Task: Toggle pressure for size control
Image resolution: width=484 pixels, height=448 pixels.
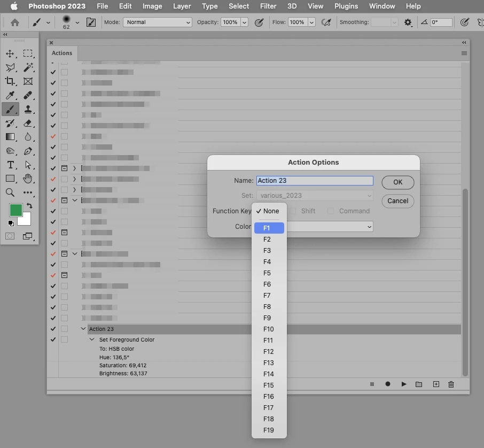Action: click(465, 22)
